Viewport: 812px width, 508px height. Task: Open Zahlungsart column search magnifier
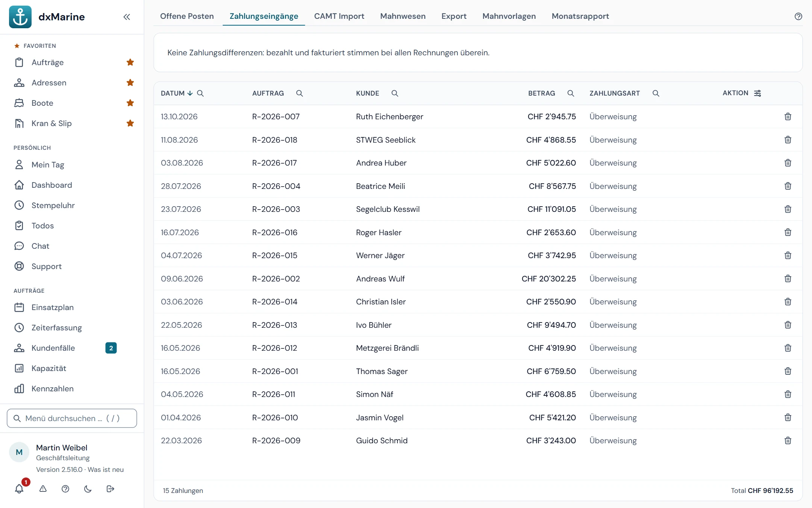656,93
